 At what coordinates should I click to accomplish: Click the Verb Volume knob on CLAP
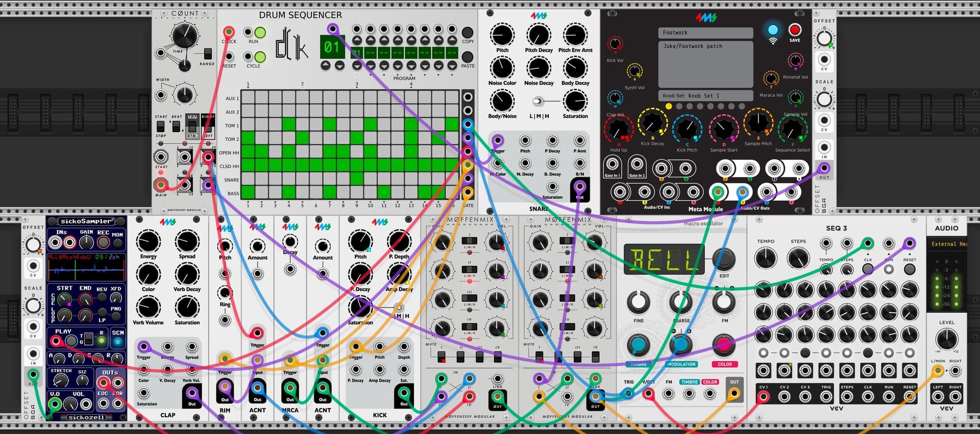tap(148, 307)
